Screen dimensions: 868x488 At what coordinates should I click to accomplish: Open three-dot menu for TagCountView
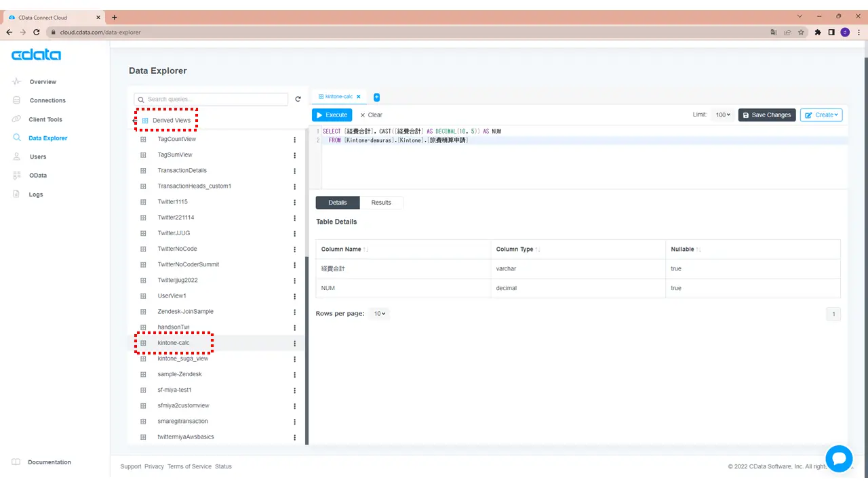[x=295, y=140]
